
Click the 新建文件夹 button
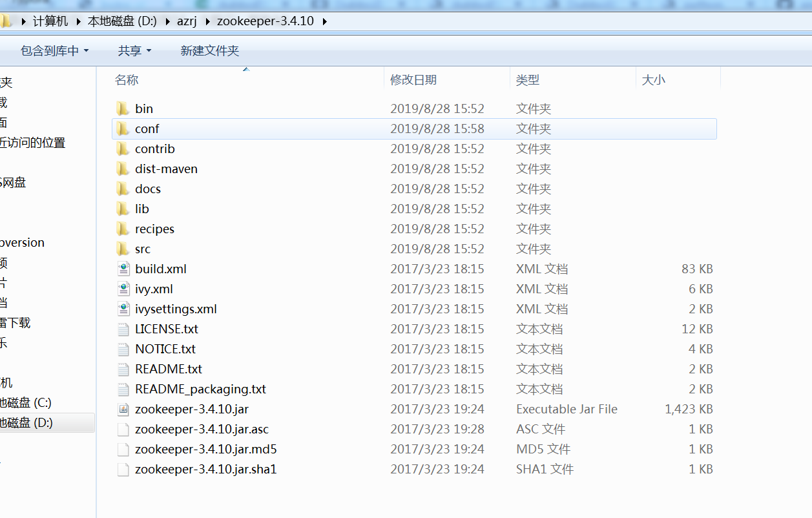click(209, 50)
